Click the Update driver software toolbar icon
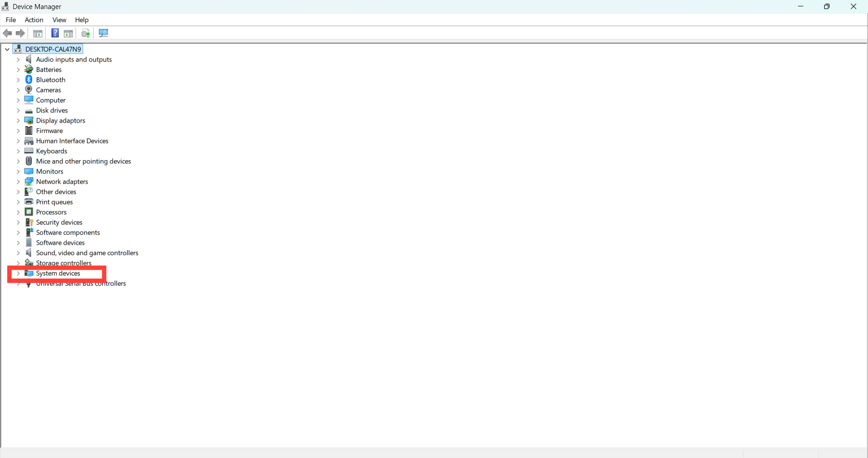The image size is (868, 458). point(86,33)
